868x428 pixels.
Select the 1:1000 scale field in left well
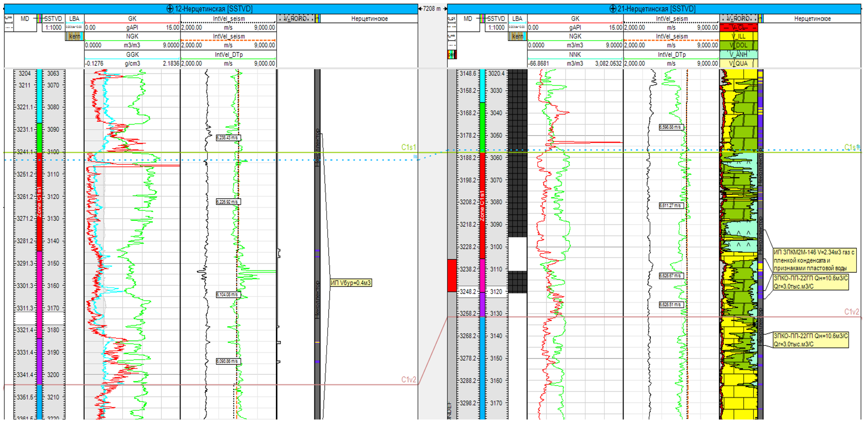pyautogui.click(x=53, y=28)
